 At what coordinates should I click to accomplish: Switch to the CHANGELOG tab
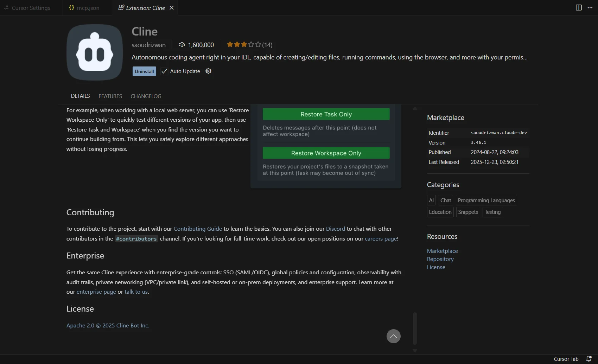coord(146,96)
